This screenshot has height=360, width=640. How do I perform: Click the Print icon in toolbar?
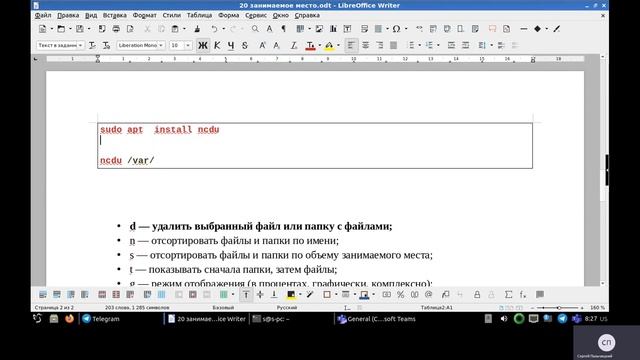116,29
